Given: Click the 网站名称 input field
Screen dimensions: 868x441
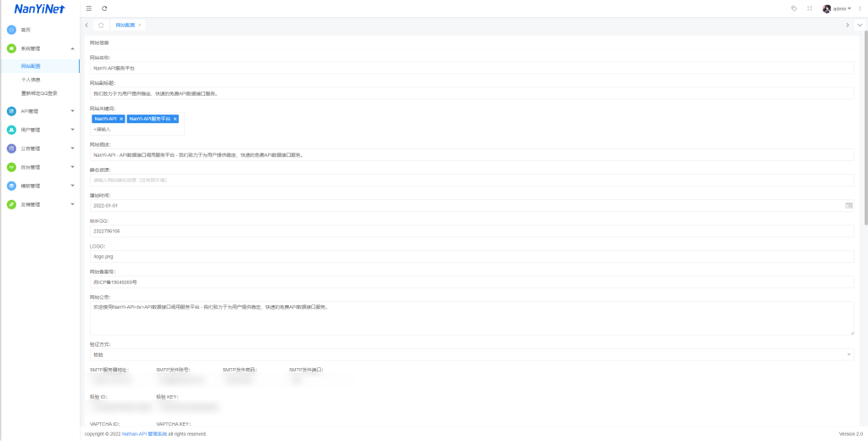Looking at the screenshot, I should pos(471,68).
